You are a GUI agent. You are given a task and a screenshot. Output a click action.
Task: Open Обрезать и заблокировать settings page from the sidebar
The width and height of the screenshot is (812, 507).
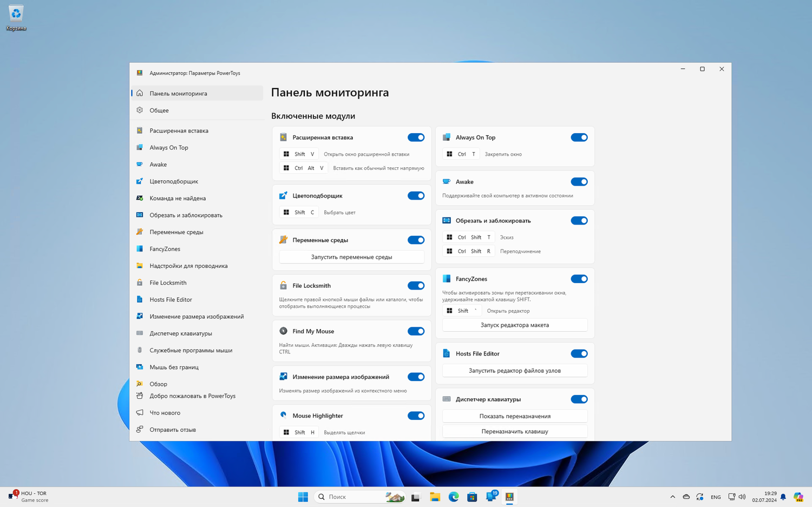[x=197, y=215]
